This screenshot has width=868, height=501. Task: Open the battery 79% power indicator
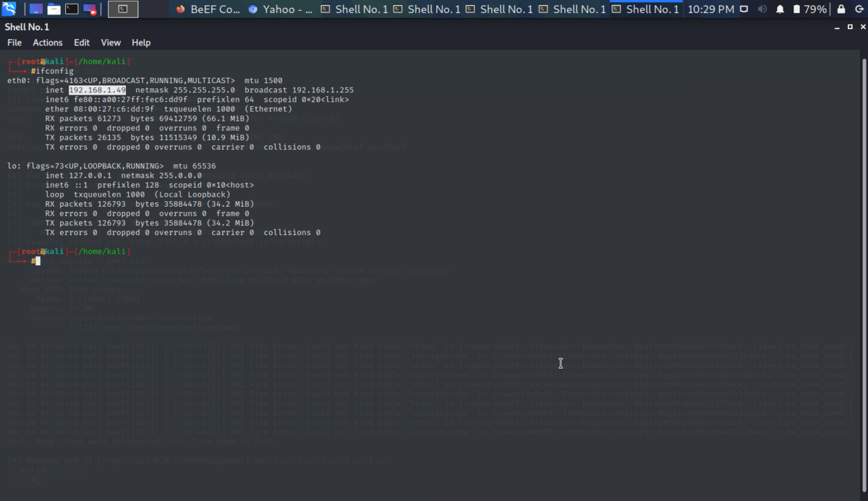810,9
